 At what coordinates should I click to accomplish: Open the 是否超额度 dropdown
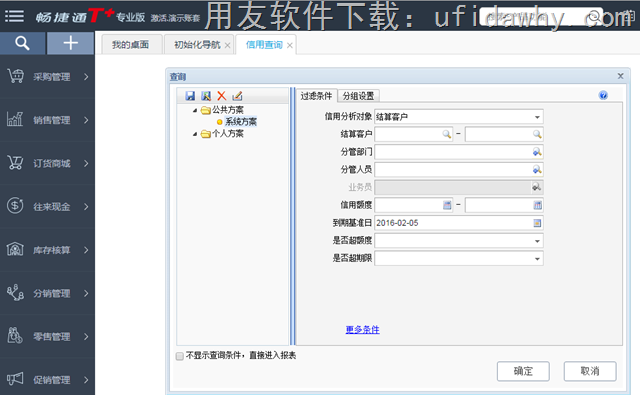[537, 241]
